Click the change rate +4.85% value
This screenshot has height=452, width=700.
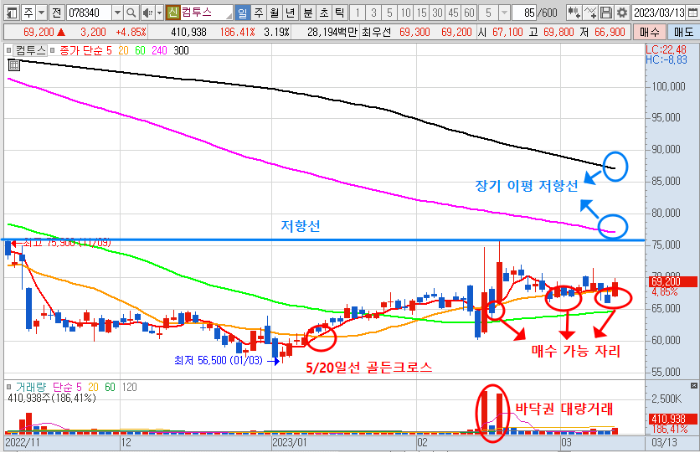click(x=131, y=32)
